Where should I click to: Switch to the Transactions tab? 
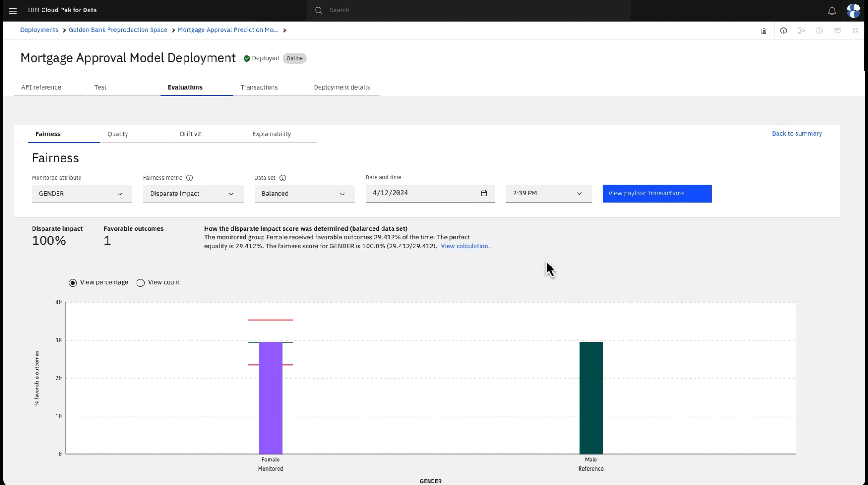point(259,87)
